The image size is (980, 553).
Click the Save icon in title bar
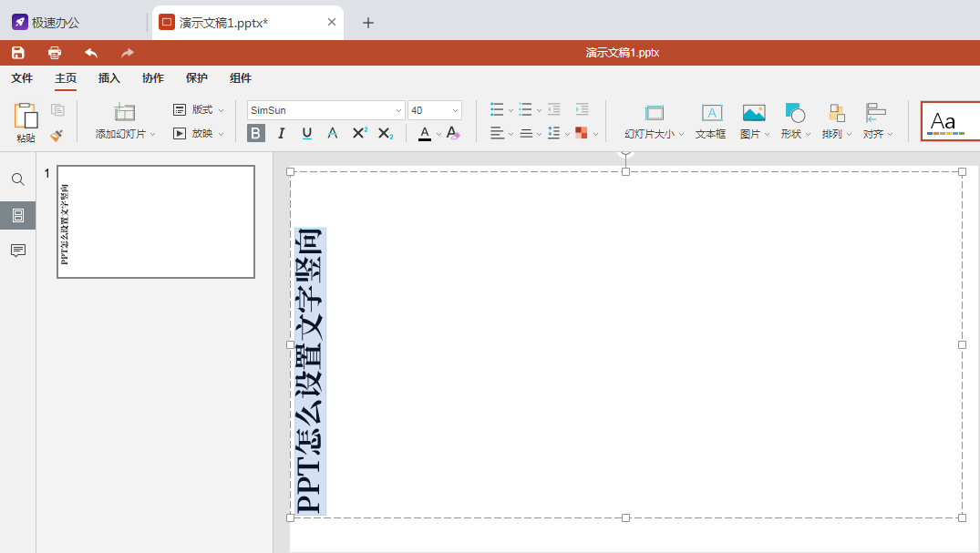(x=18, y=53)
